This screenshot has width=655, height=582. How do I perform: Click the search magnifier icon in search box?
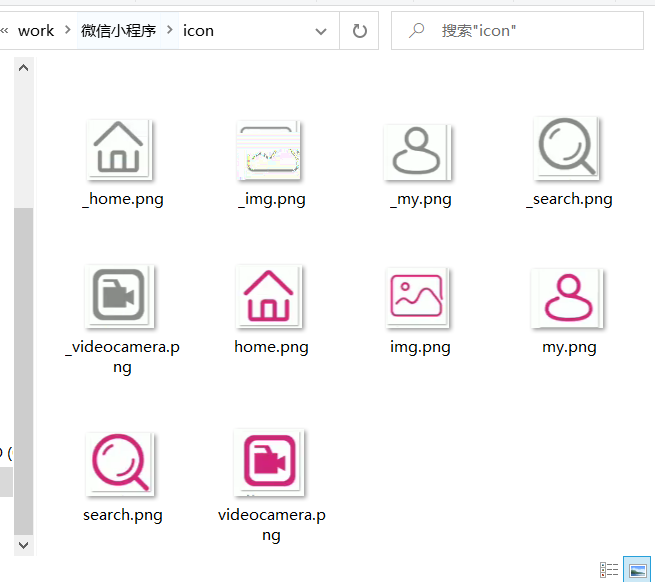[x=416, y=30]
